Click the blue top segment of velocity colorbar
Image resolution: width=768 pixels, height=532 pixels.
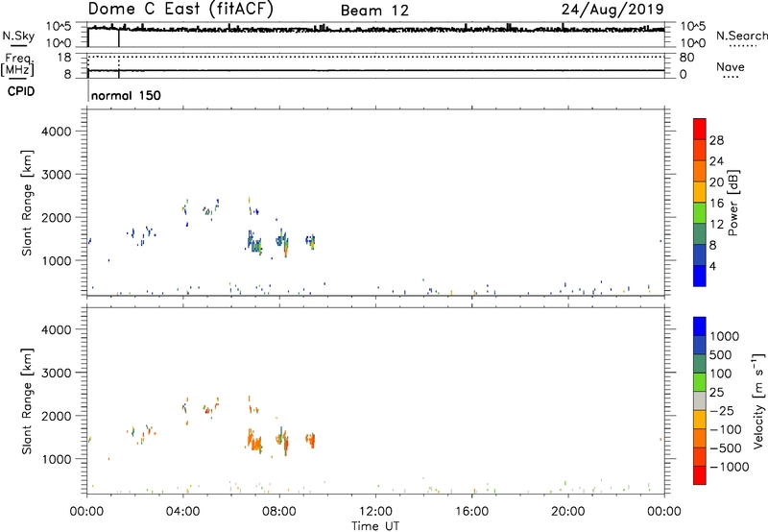pos(700,326)
